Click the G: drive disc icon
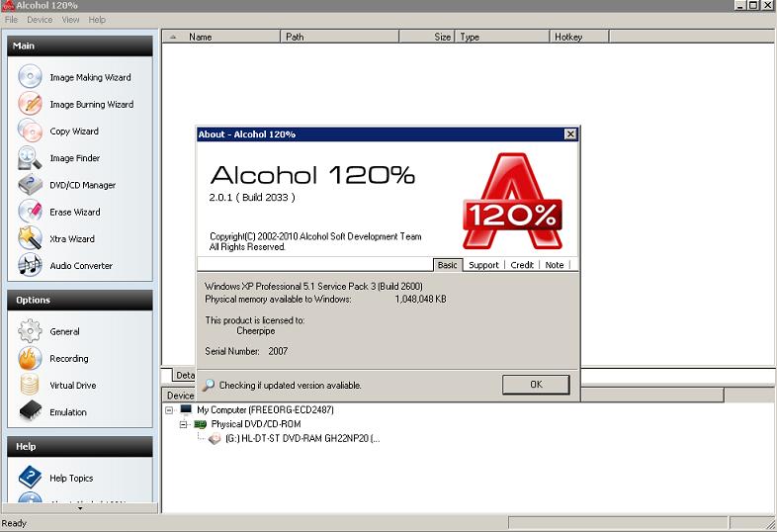Screen dimensions: 777x532 215,438
